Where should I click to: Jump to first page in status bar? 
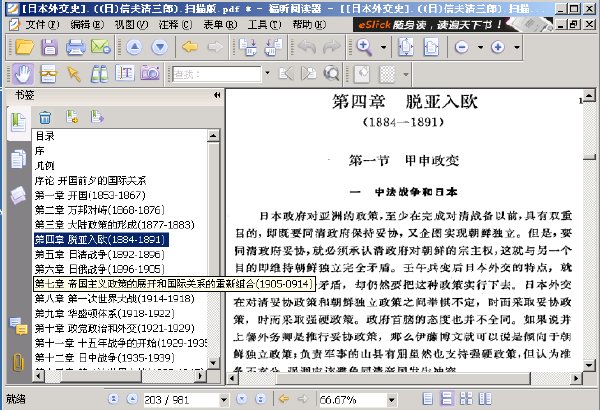113,399
